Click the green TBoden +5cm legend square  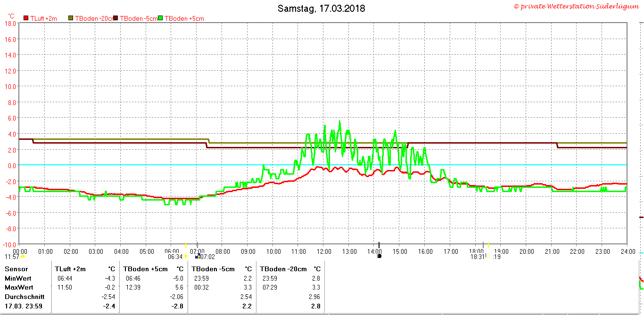click(x=160, y=18)
